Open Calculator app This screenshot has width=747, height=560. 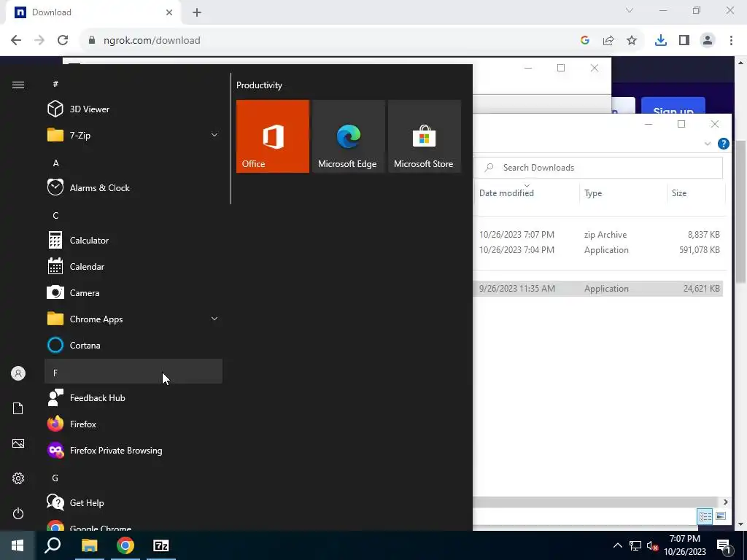tap(133, 241)
